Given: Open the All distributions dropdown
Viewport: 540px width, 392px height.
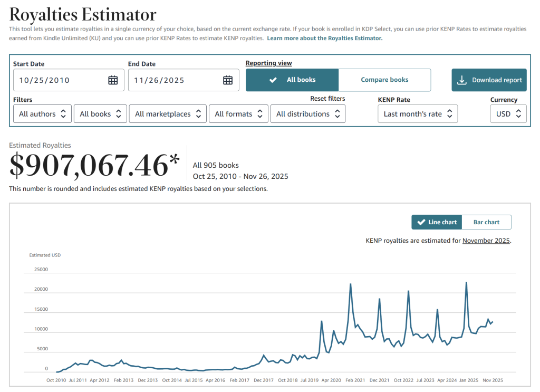Looking at the screenshot, I should 307,114.
